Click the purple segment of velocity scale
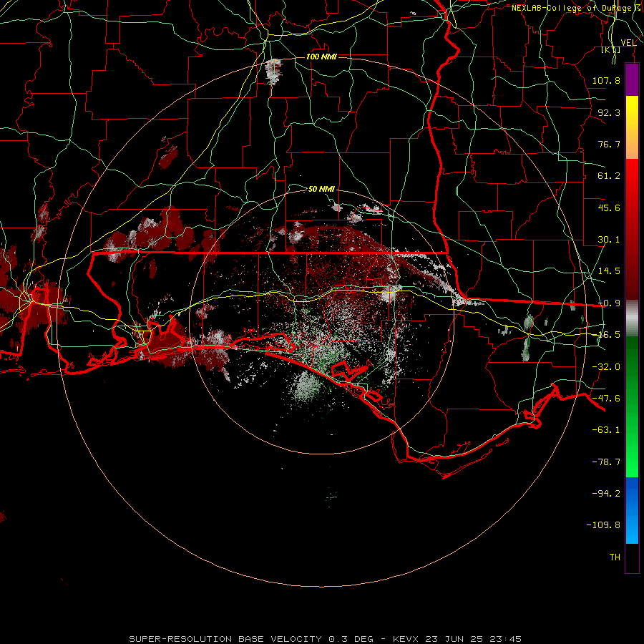This screenshot has width=644, height=644. [x=632, y=79]
